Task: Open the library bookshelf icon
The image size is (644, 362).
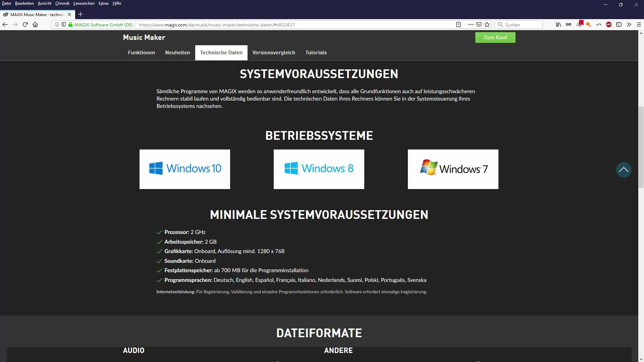Action: click(x=558, y=24)
